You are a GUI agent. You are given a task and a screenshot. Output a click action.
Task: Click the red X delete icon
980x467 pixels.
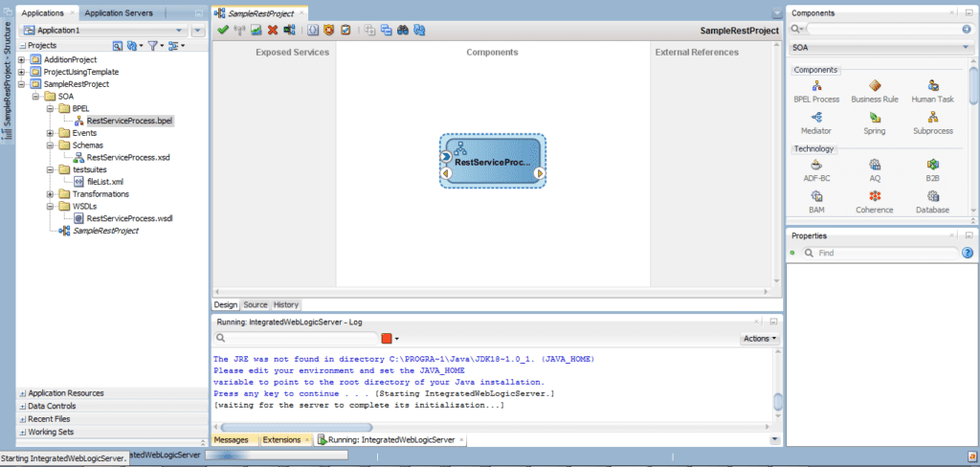pos(273,30)
